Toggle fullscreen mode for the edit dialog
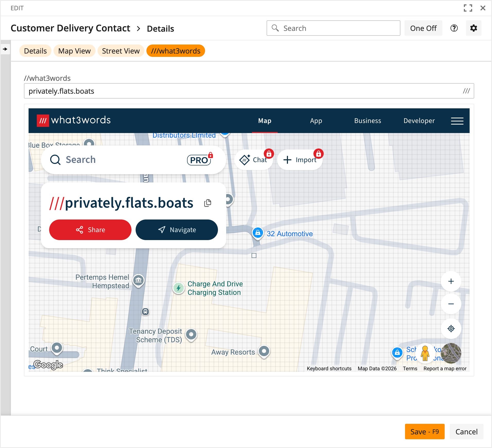The width and height of the screenshot is (492, 448). [x=468, y=8]
